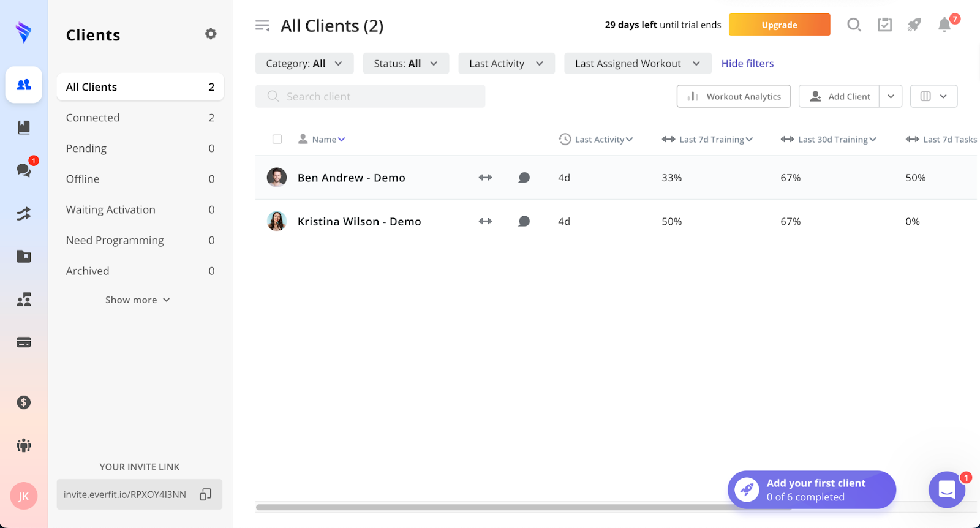This screenshot has width=980, height=528.
Task: Expand Show more in the clients list
Action: pyautogui.click(x=137, y=300)
